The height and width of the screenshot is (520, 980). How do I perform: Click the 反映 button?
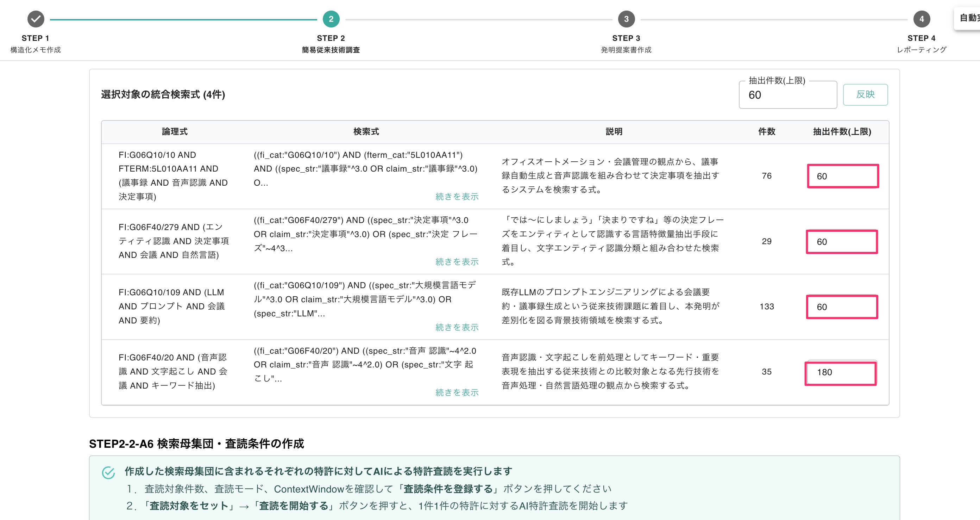pos(865,94)
